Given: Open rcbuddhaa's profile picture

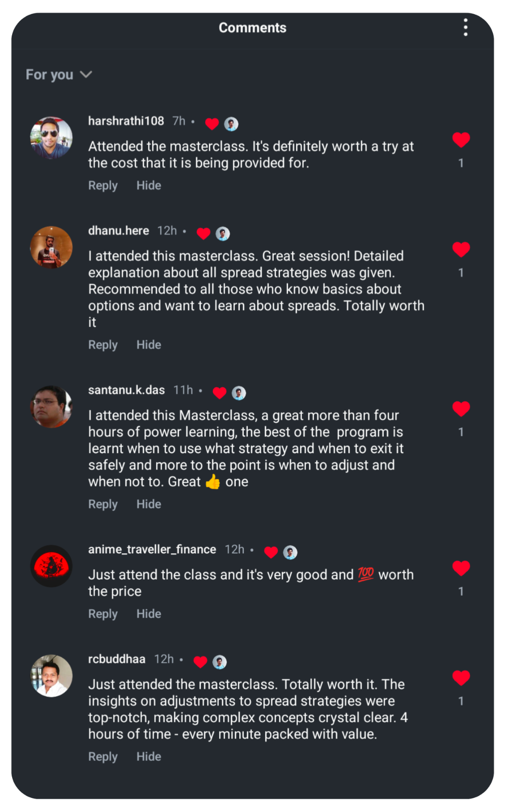Looking at the screenshot, I should click(x=51, y=675).
